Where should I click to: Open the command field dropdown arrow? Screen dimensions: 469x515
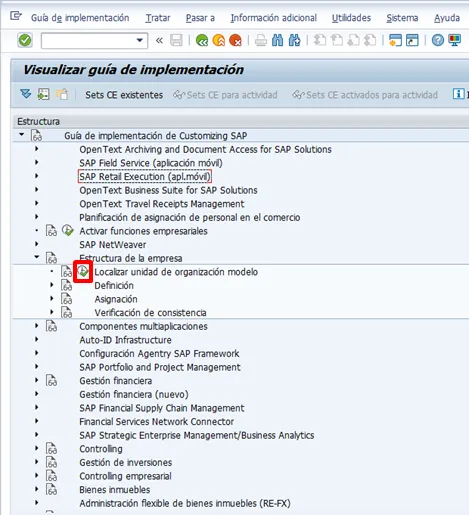139,41
